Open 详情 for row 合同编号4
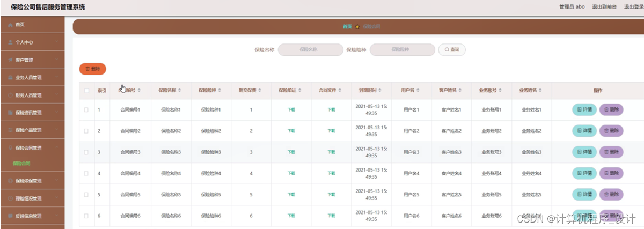Screen dimensions: 644x229 click(584, 173)
